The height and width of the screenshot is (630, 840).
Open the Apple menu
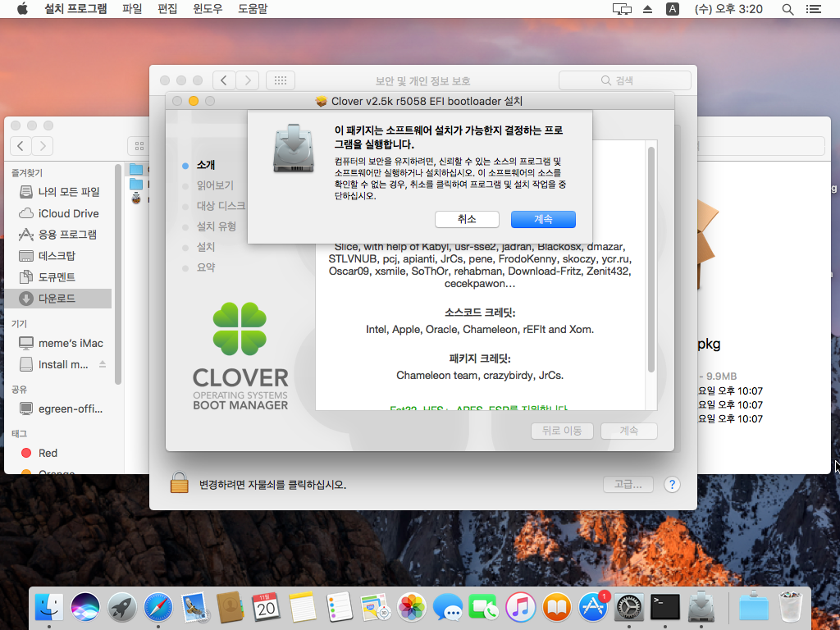coord(22,8)
